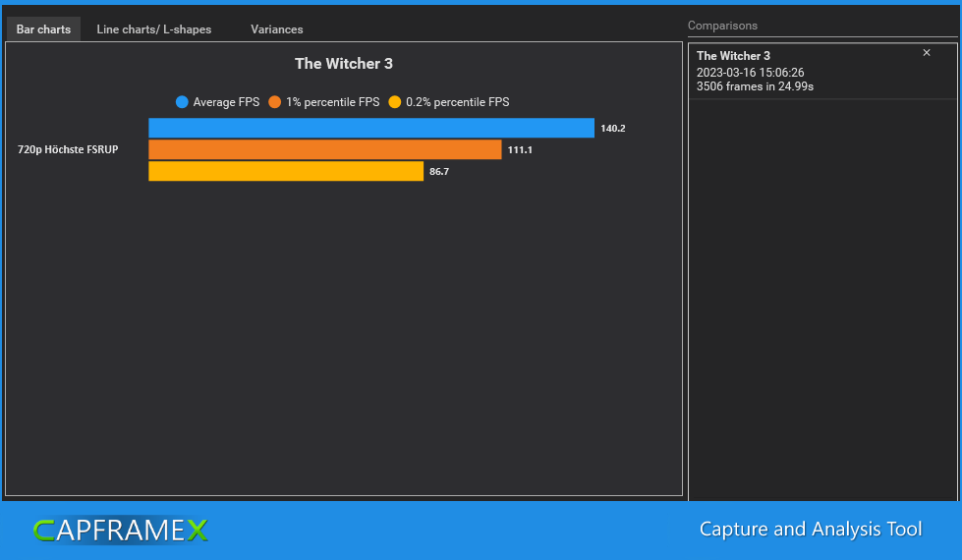This screenshot has height=560, width=962.
Task: Click The Witcher 3 chart title
Action: coord(344,63)
